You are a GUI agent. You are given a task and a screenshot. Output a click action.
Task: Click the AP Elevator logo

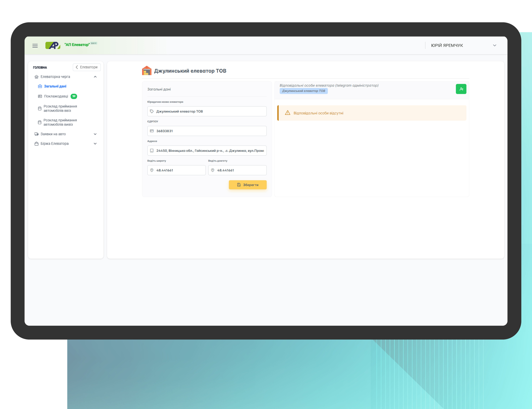[53, 45]
